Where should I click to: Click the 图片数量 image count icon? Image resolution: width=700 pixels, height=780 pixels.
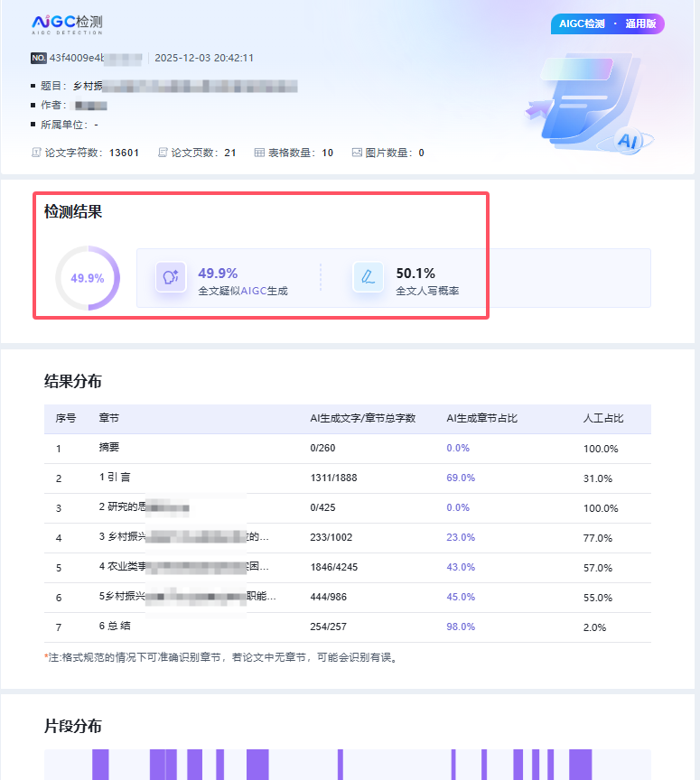click(357, 153)
